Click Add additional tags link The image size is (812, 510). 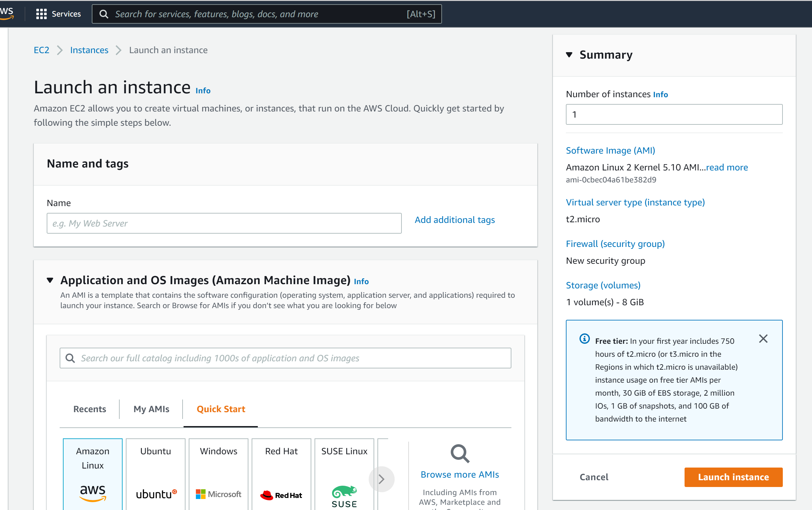[x=455, y=220]
